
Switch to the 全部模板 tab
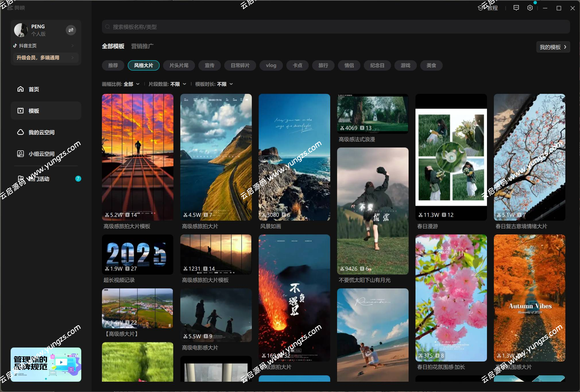[113, 46]
